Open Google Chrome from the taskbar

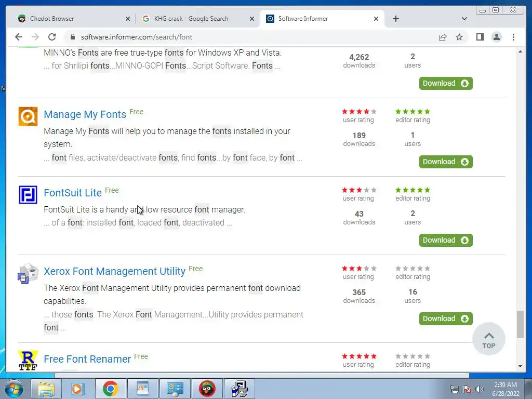[110, 389]
